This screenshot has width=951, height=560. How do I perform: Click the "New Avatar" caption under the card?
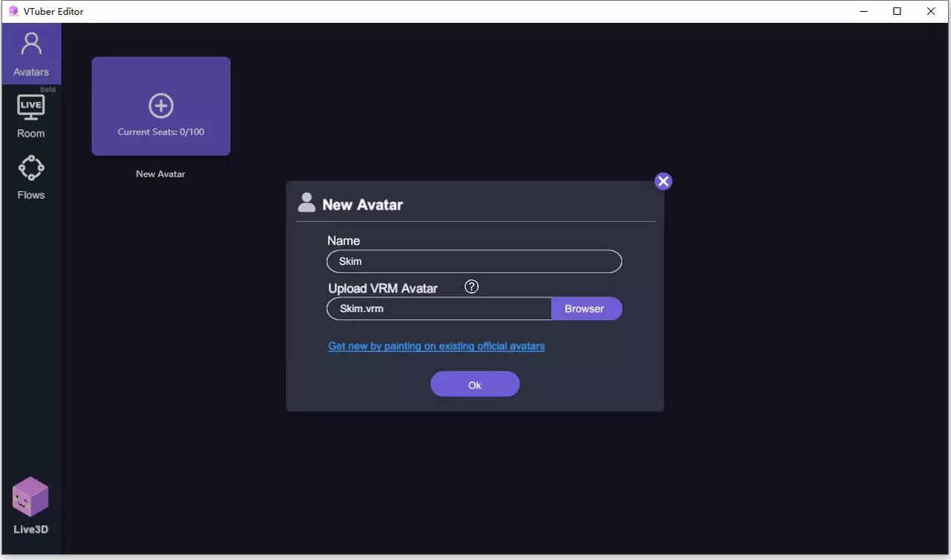(x=160, y=174)
